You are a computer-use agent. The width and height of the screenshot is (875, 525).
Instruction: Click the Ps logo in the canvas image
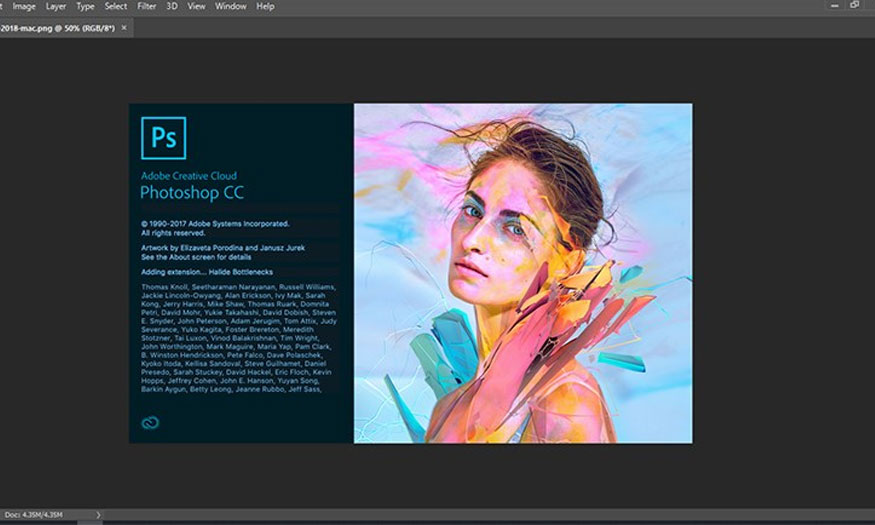click(x=164, y=138)
